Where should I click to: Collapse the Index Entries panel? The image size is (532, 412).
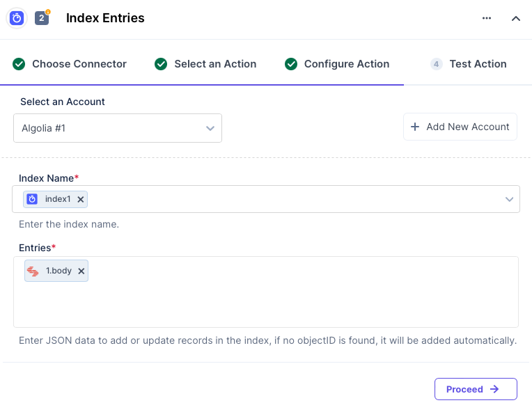[516, 19]
